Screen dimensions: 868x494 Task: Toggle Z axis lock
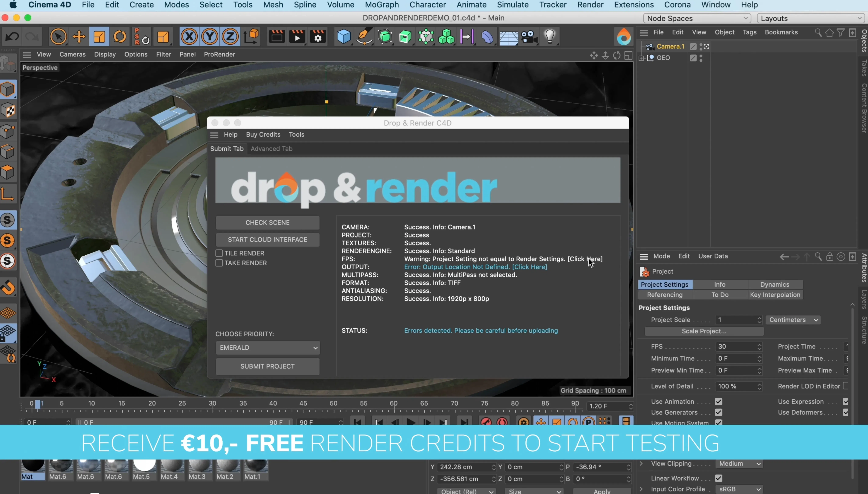click(x=230, y=36)
